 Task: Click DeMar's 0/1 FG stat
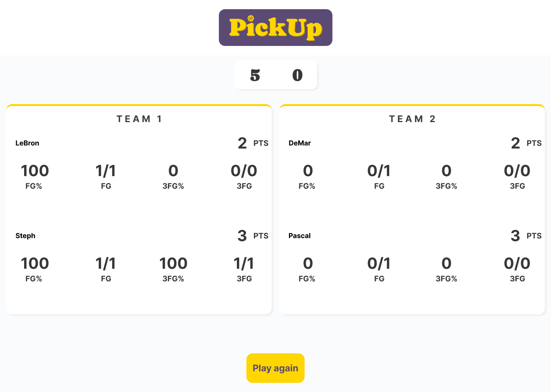(x=379, y=171)
